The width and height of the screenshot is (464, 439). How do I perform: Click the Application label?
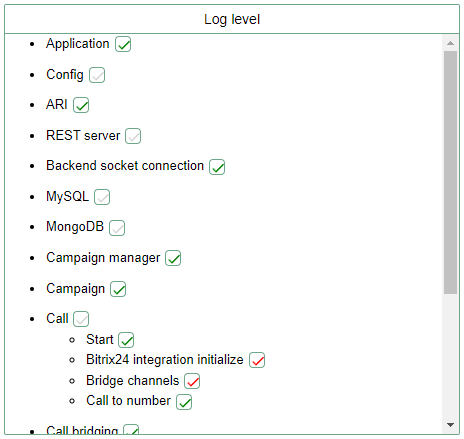(x=78, y=44)
